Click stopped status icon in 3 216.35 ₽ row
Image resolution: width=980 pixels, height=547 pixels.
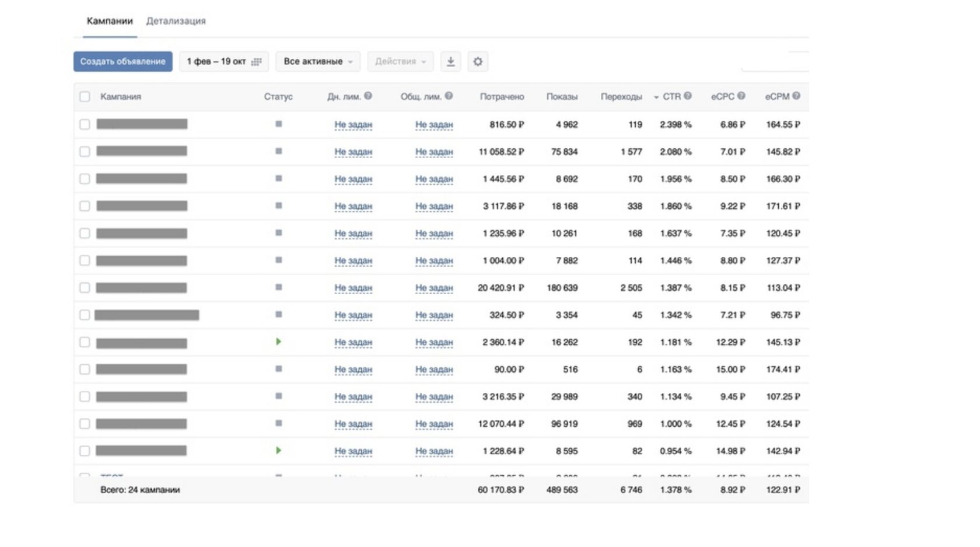278,396
